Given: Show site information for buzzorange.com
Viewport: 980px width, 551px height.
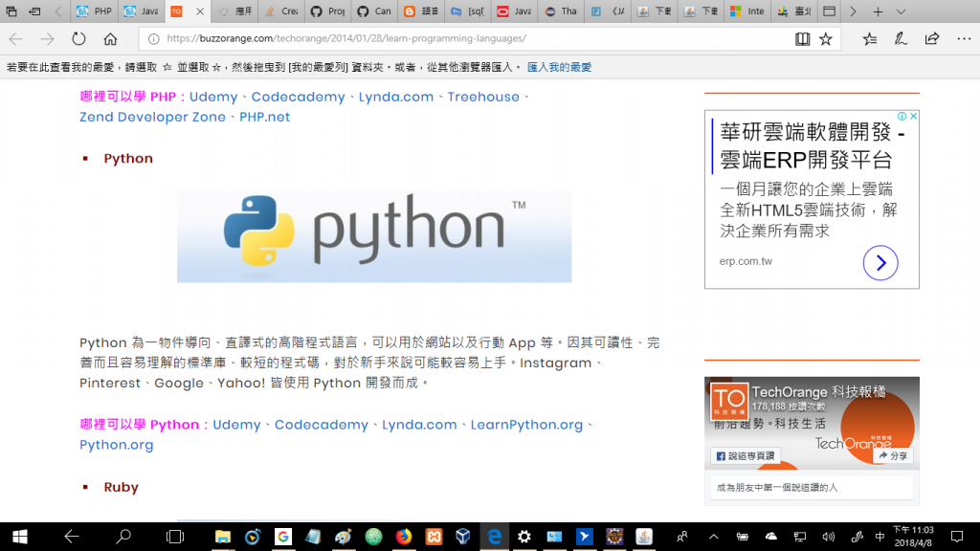Looking at the screenshot, I should point(153,38).
